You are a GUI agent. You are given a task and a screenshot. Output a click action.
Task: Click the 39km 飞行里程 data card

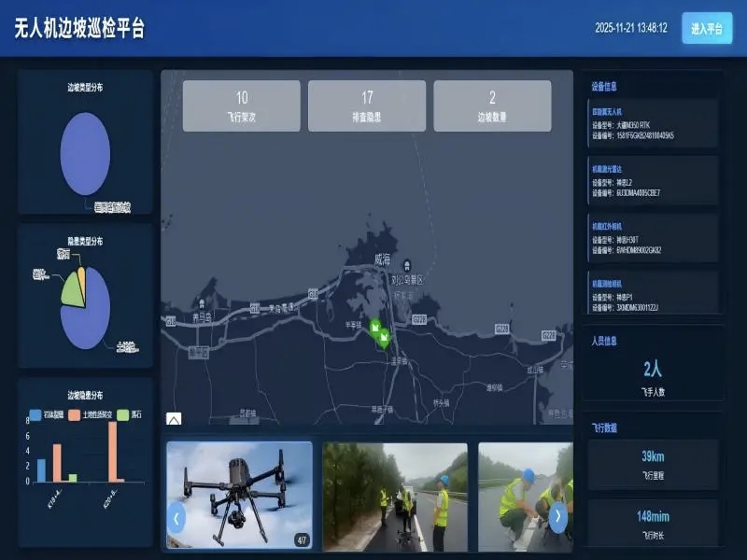click(653, 464)
